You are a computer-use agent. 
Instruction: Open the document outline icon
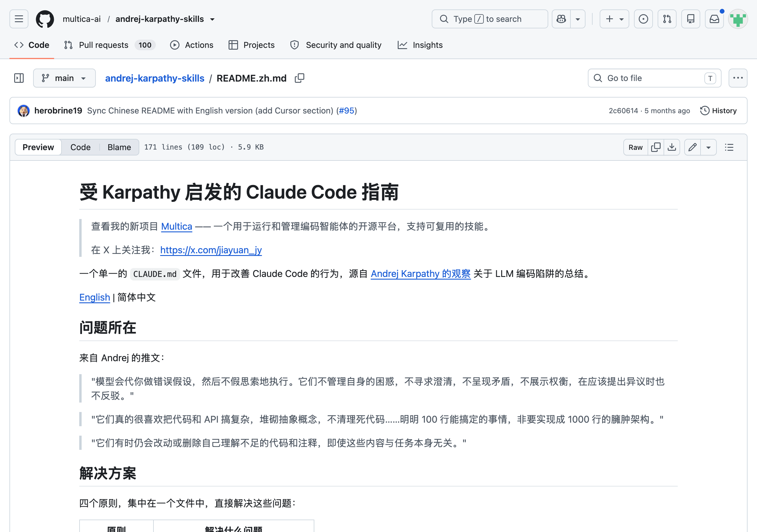[729, 147]
